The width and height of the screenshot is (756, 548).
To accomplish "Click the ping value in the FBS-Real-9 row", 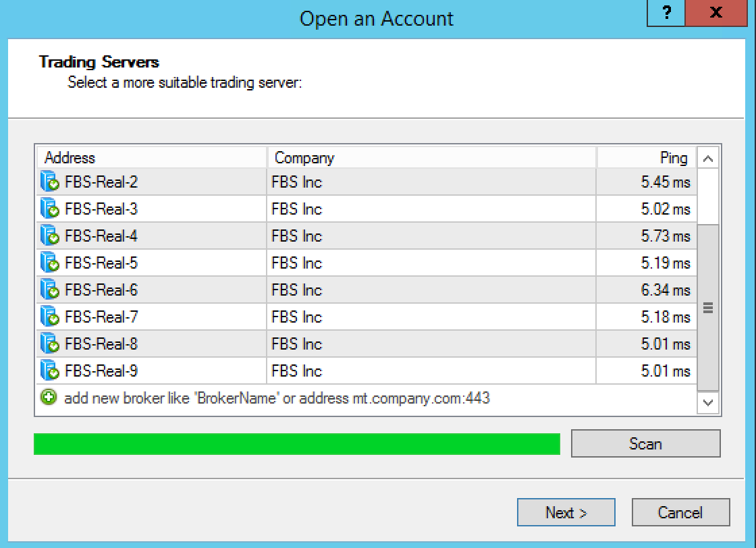I will coord(666,371).
